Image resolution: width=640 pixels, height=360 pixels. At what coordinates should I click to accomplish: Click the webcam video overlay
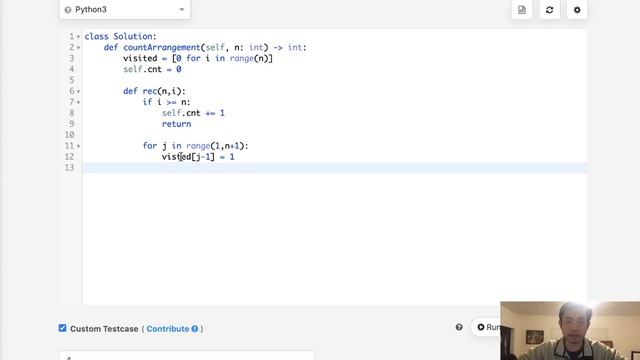[x=570, y=331]
